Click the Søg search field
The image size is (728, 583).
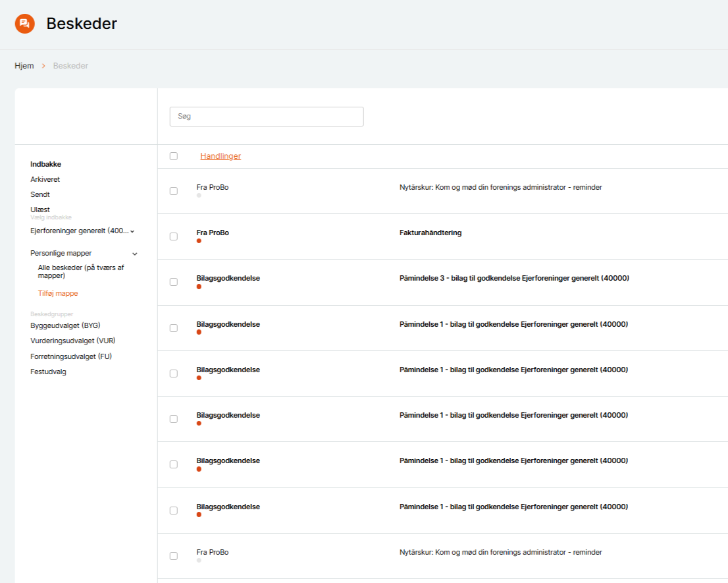pyautogui.click(x=267, y=117)
